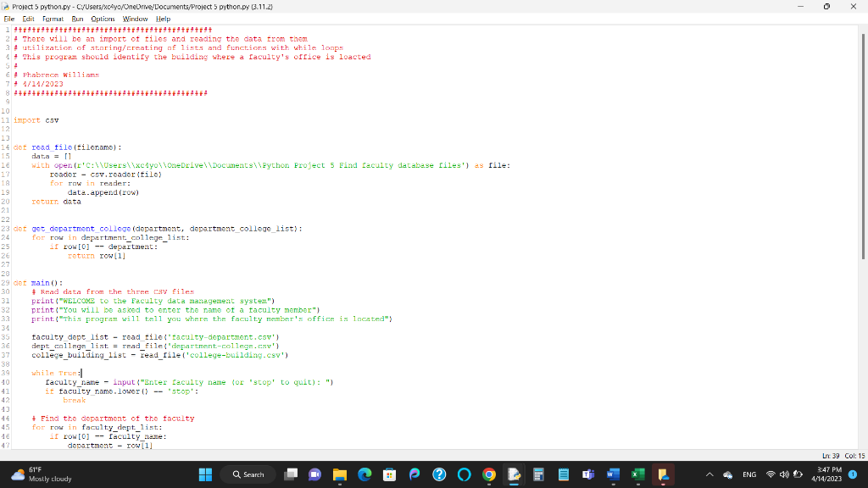
Task: Click the 'while True:' line
Action: point(57,373)
